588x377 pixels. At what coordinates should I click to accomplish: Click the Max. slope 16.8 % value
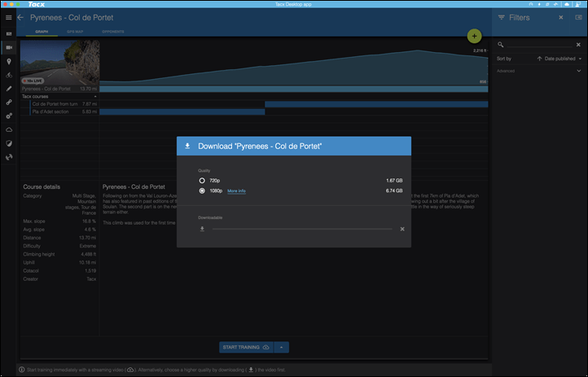coord(89,221)
